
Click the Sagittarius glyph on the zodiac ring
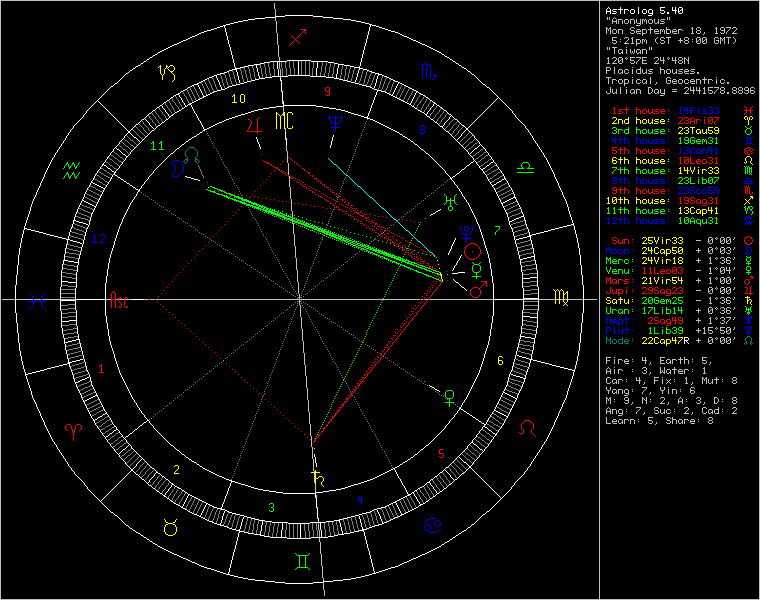click(298, 37)
